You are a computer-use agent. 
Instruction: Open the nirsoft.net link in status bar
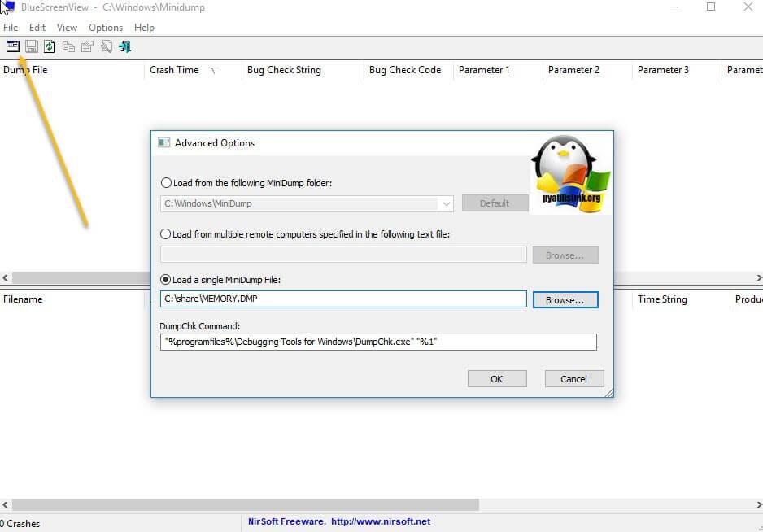tap(381, 521)
